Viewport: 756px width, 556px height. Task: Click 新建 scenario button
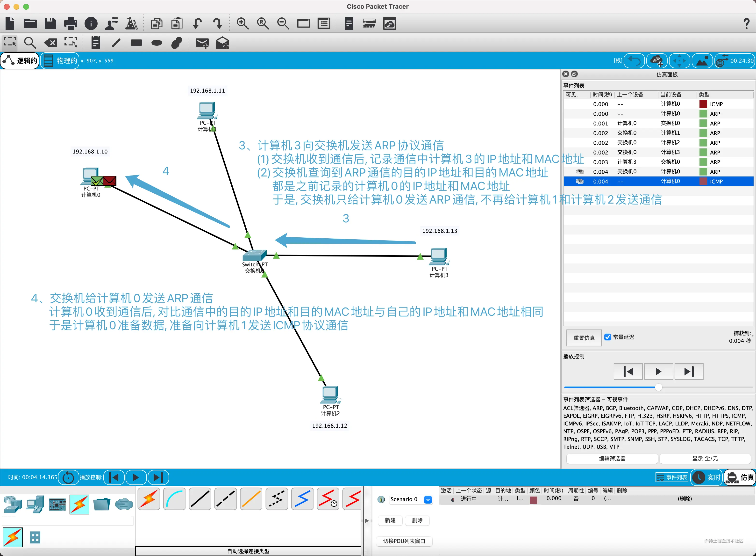(x=390, y=520)
